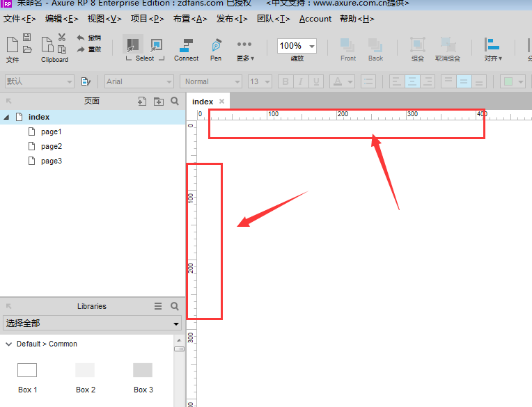
Task: Click the add page icon
Action: coord(142,102)
